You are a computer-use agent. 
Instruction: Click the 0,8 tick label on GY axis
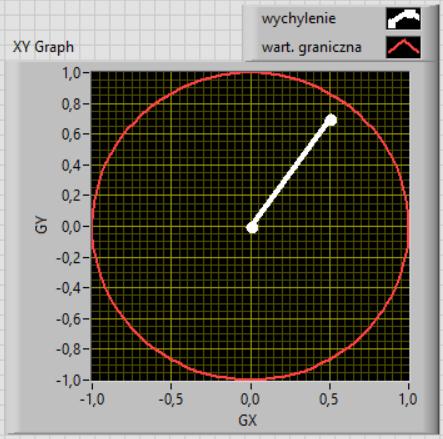pos(71,104)
